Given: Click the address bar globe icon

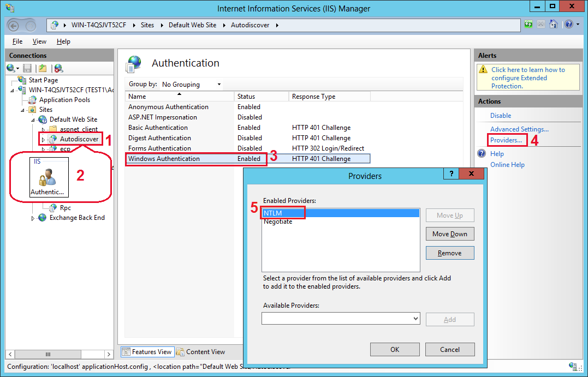Looking at the screenshot, I should click(55, 25).
